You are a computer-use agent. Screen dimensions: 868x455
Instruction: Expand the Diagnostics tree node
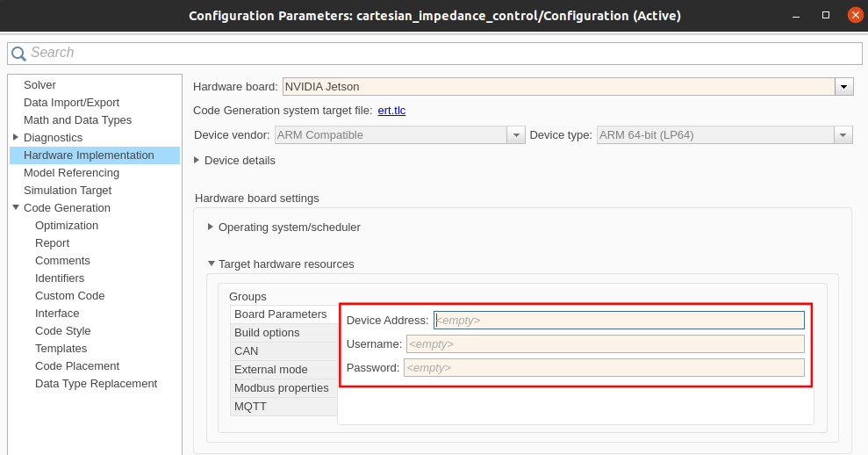point(16,137)
